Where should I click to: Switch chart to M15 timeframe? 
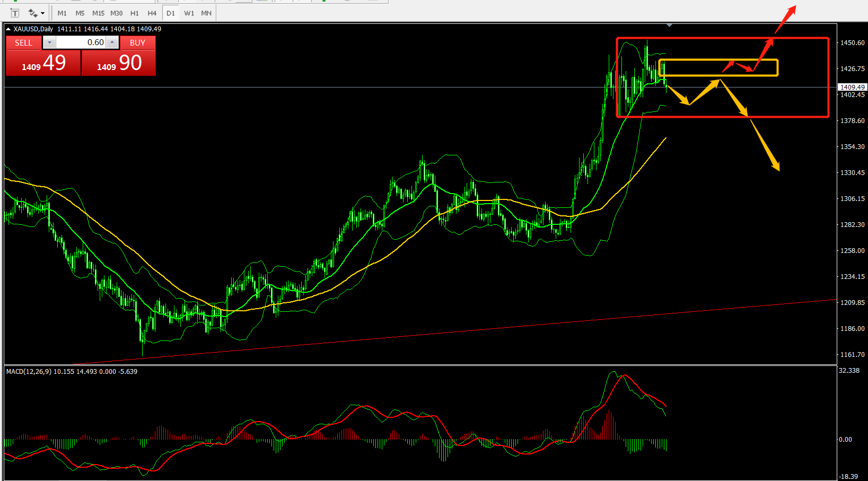[x=98, y=13]
